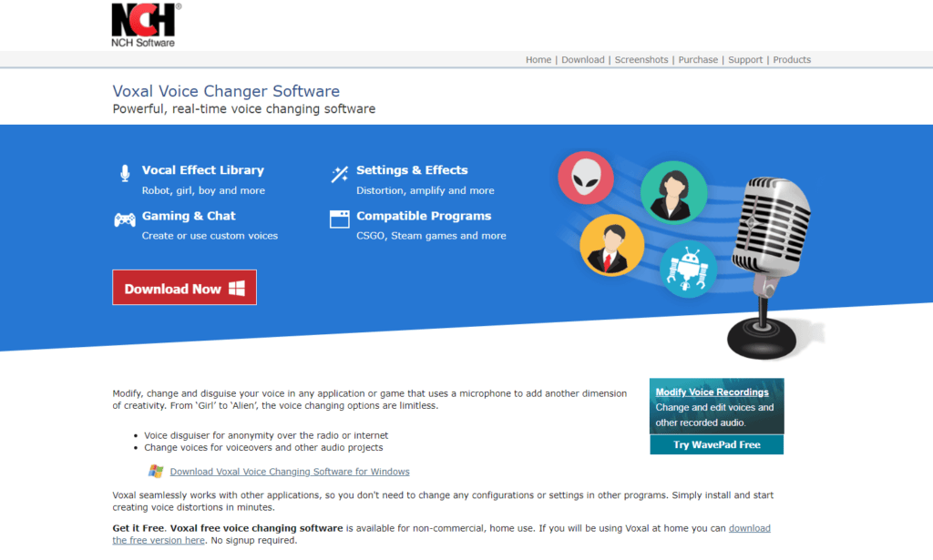Click the Compatible Programs heading
Screen dimensions: 933x560
(x=424, y=216)
